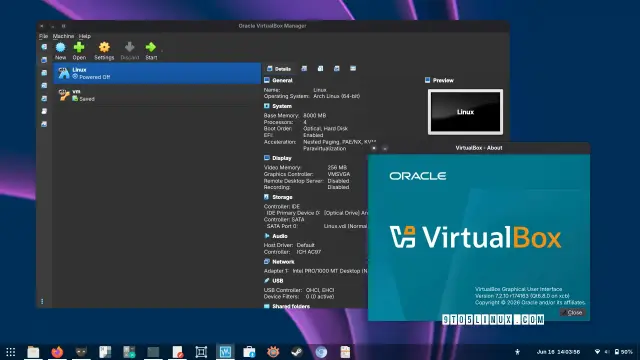
Task: Open the screenshot tool taskbar icon
Action: (x=201, y=352)
